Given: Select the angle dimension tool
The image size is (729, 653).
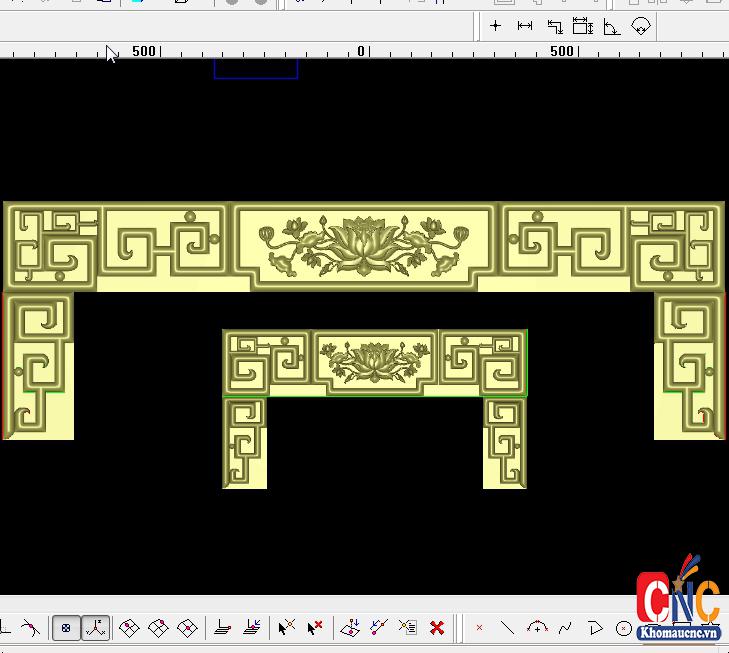Looking at the screenshot, I should click(611, 27).
